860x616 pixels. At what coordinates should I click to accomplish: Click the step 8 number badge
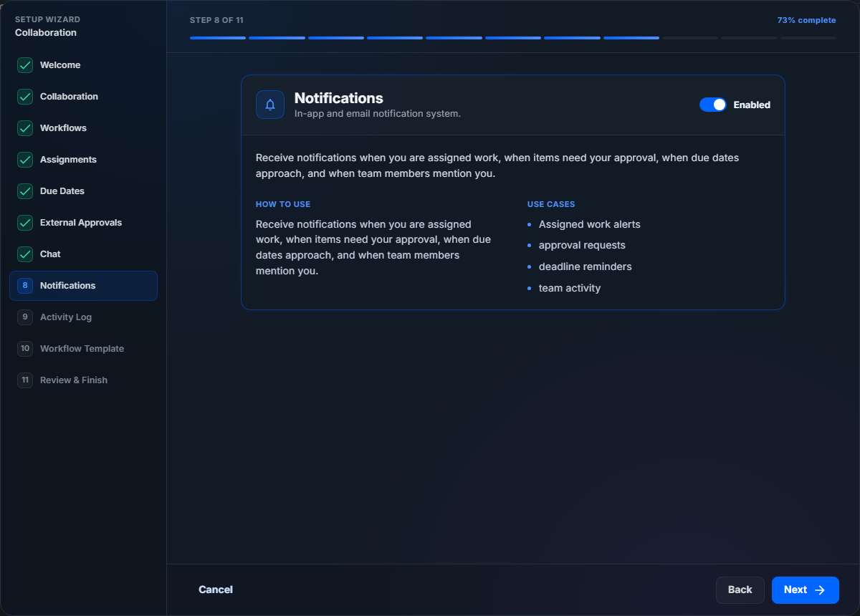pyautogui.click(x=25, y=286)
